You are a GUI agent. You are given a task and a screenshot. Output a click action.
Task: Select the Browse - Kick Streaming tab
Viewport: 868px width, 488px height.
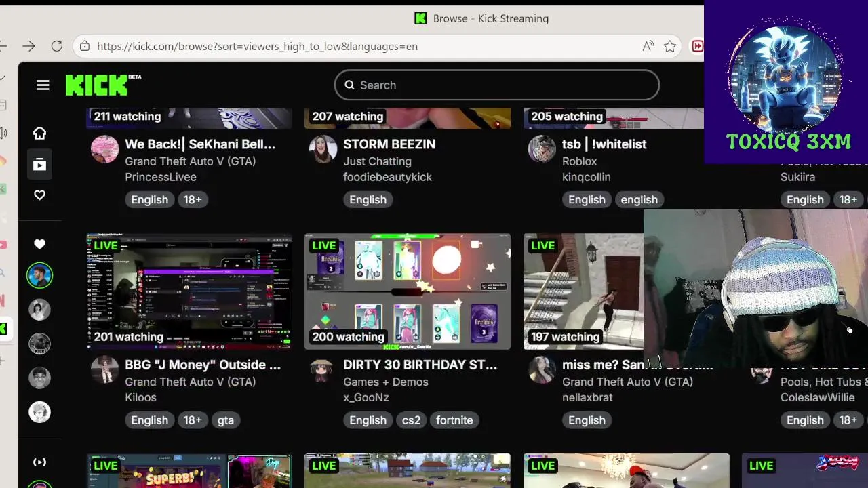coord(481,18)
